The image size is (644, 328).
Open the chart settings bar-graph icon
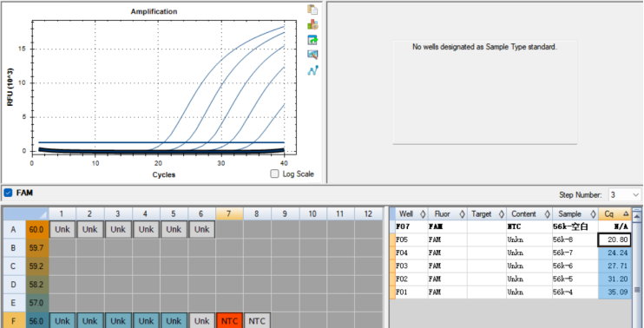coord(312,24)
